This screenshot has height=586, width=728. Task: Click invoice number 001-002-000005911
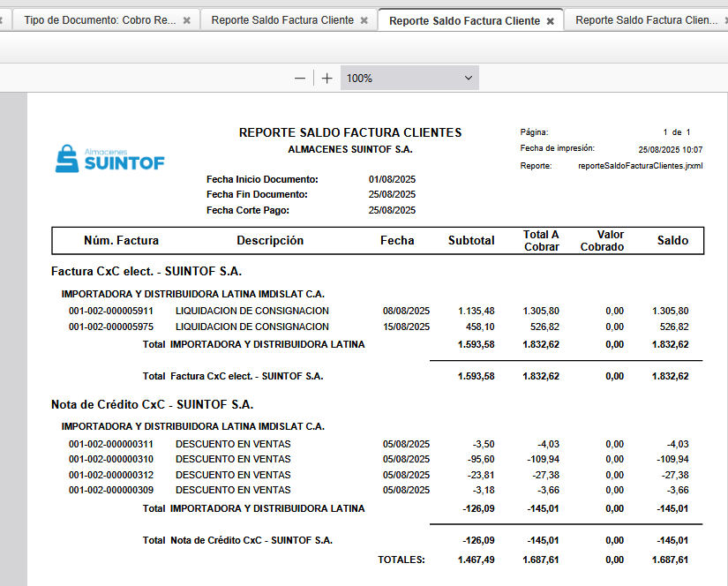(111, 311)
